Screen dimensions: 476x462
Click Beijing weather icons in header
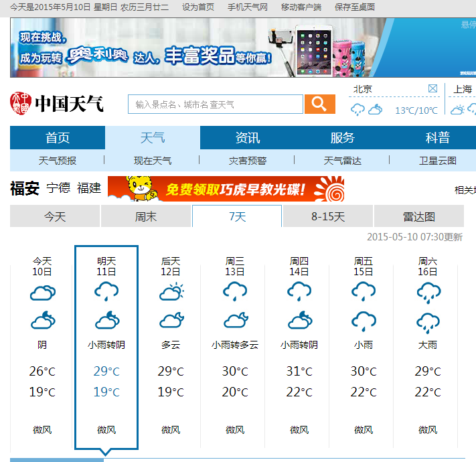(x=367, y=110)
